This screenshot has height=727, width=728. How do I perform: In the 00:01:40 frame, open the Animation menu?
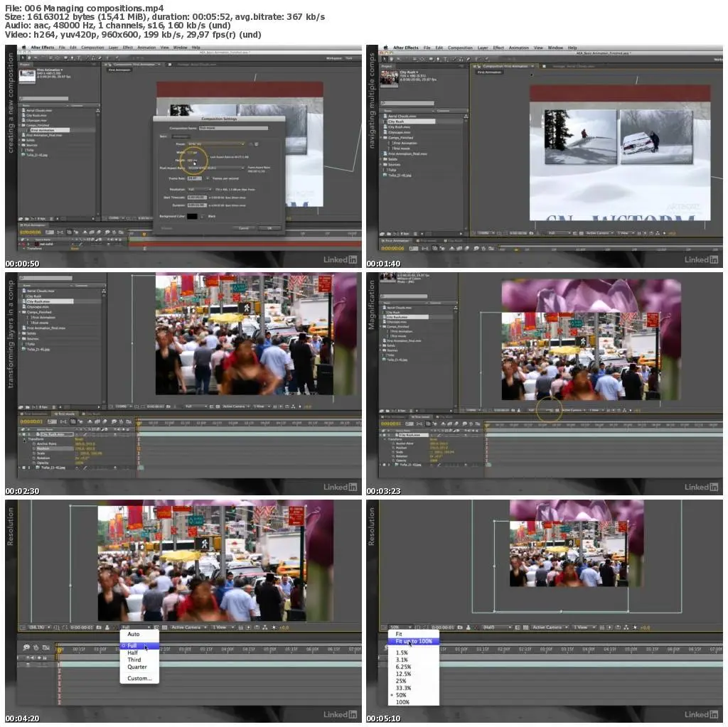[518, 48]
